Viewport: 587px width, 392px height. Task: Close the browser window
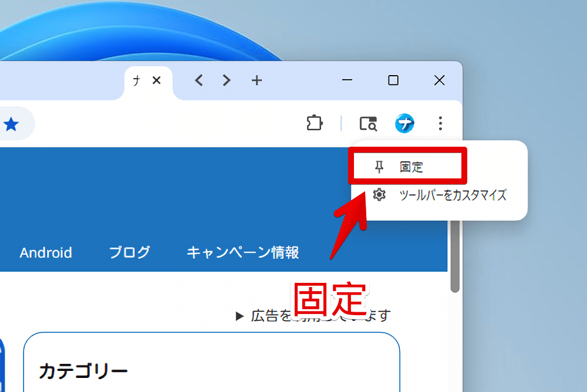[439, 80]
